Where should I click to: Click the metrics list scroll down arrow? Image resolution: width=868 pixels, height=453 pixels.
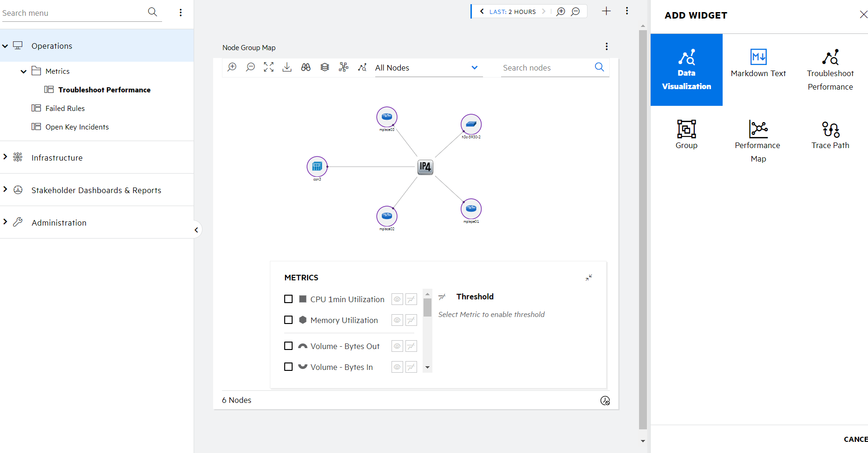click(427, 368)
